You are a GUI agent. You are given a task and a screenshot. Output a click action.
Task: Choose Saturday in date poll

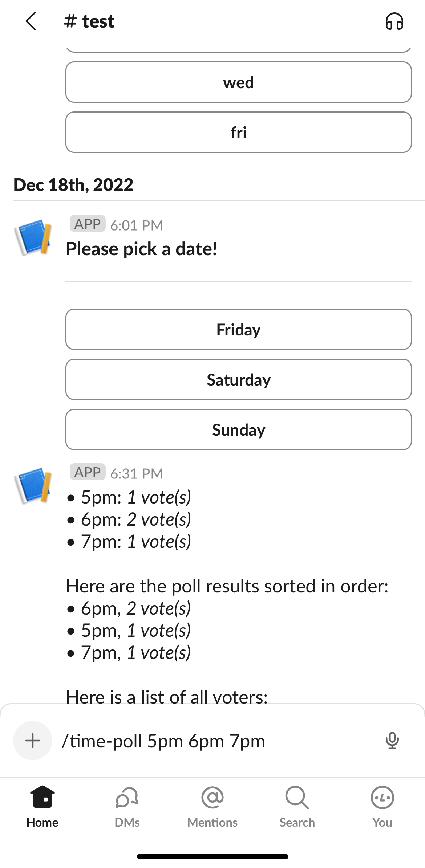[x=238, y=380]
